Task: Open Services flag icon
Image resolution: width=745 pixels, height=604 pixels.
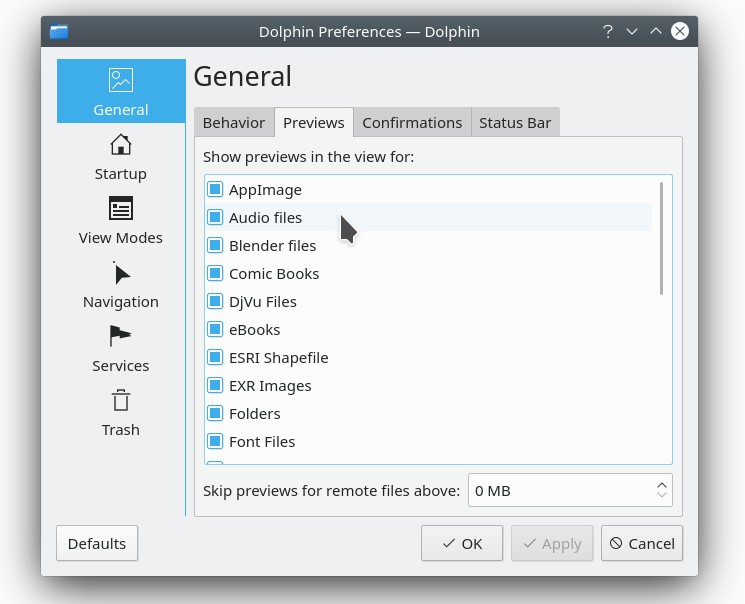Action: tap(121, 337)
